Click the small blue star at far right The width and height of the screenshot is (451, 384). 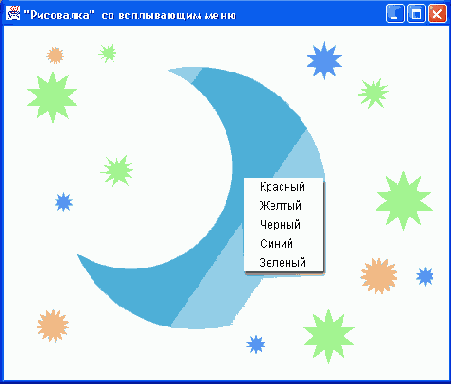(x=425, y=277)
